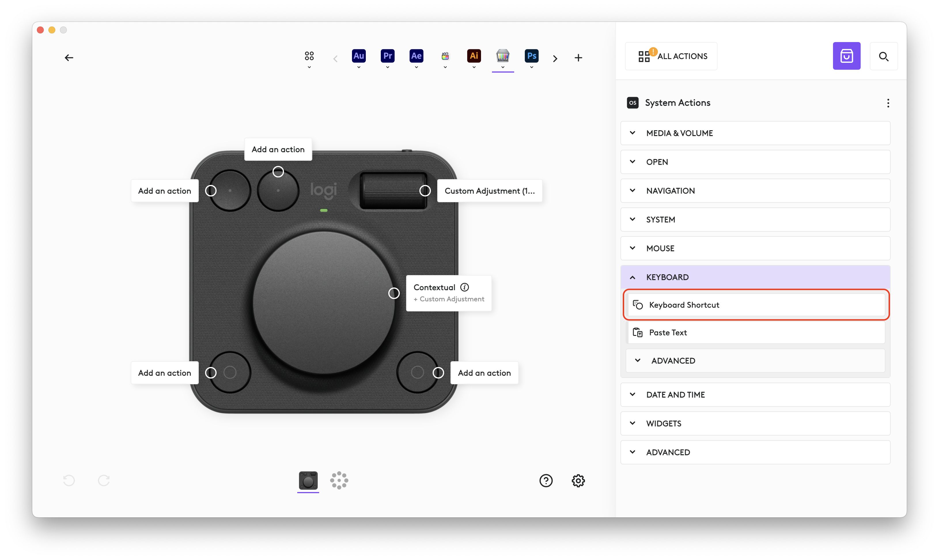939x560 pixels.
Task: Select the Final Cut Pro profile
Action: pyautogui.click(x=445, y=56)
